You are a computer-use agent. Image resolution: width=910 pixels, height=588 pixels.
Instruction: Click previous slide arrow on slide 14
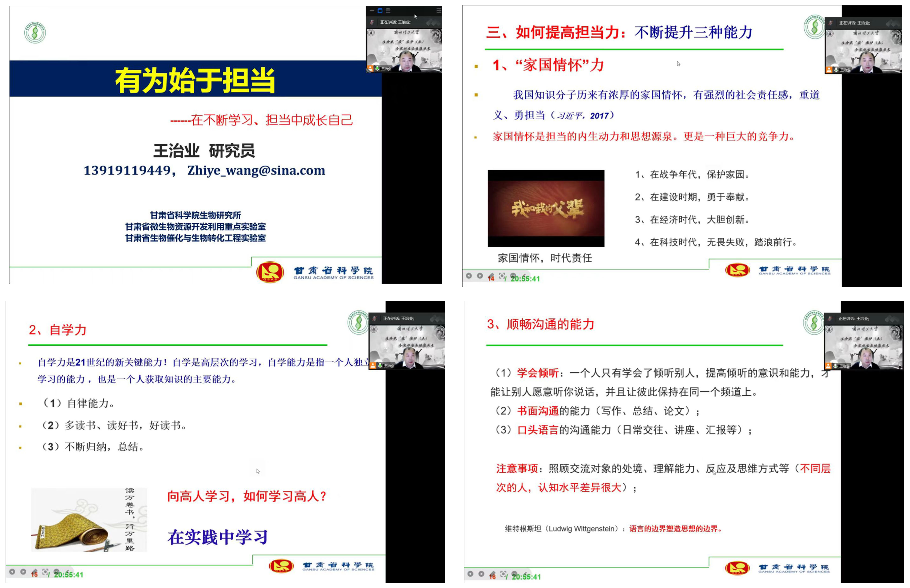pos(469,276)
